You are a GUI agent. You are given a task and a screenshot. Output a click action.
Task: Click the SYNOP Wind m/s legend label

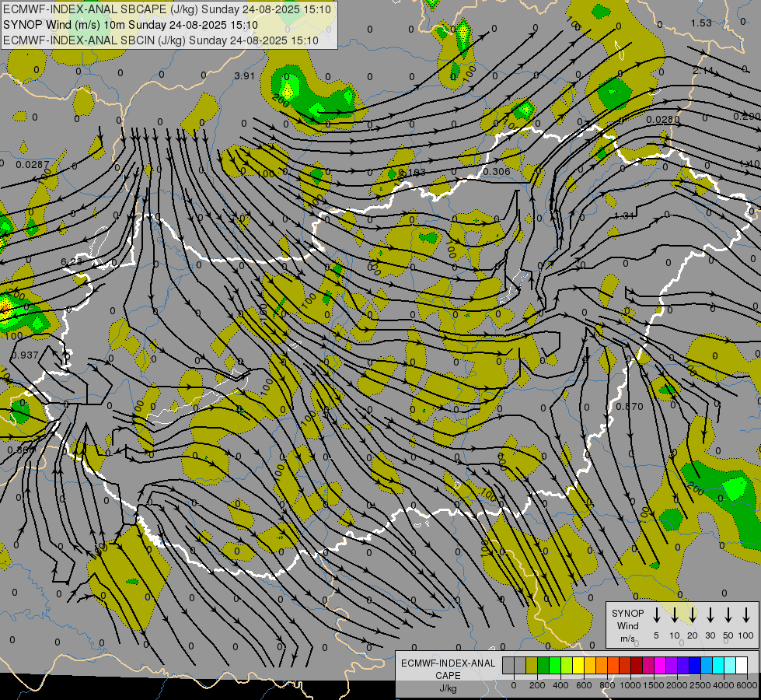pos(627,625)
